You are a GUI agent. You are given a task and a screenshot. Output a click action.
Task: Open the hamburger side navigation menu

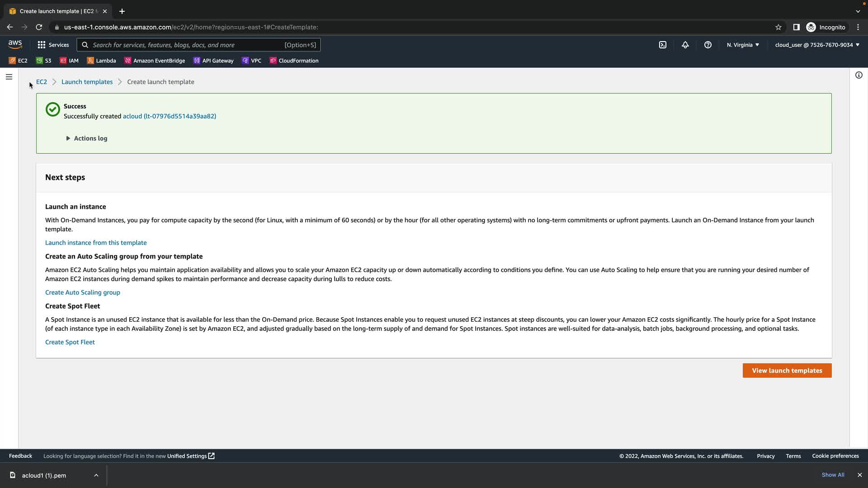pyautogui.click(x=9, y=77)
